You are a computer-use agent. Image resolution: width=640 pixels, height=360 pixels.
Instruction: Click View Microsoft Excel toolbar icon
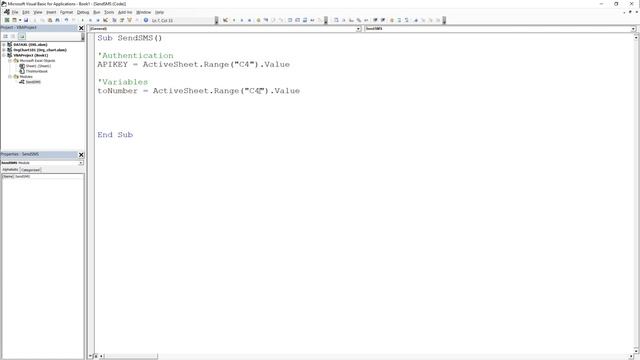point(7,20)
